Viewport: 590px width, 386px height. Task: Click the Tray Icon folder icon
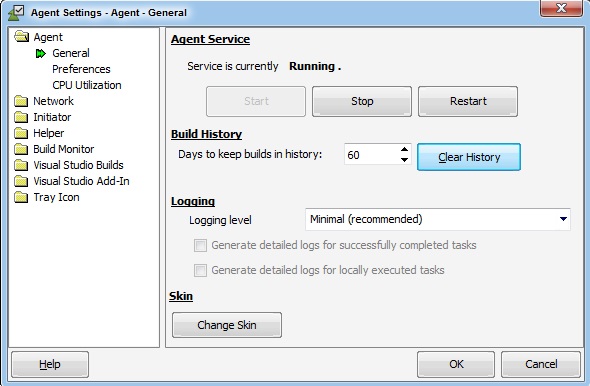click(21, 197)
